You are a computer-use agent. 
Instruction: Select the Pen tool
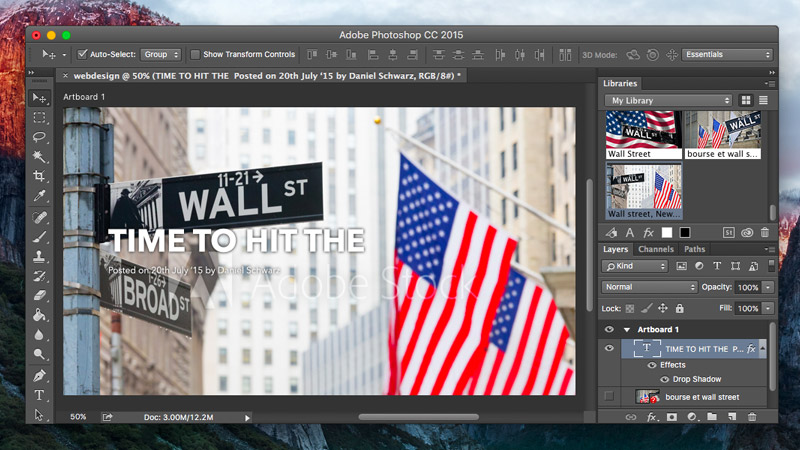(x=39, y=376)
